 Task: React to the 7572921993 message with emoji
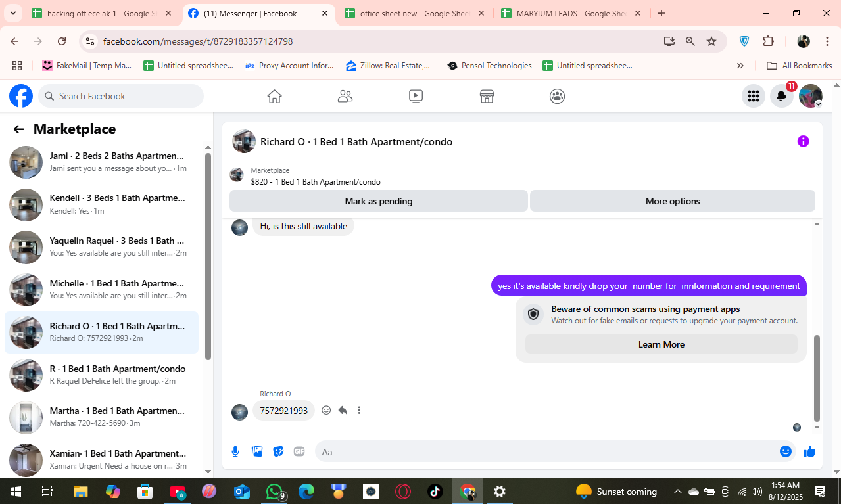coord(326,411)
